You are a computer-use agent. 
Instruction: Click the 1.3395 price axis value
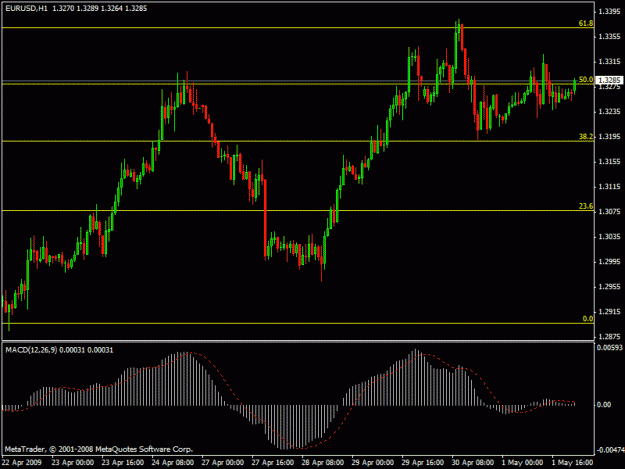609,12
